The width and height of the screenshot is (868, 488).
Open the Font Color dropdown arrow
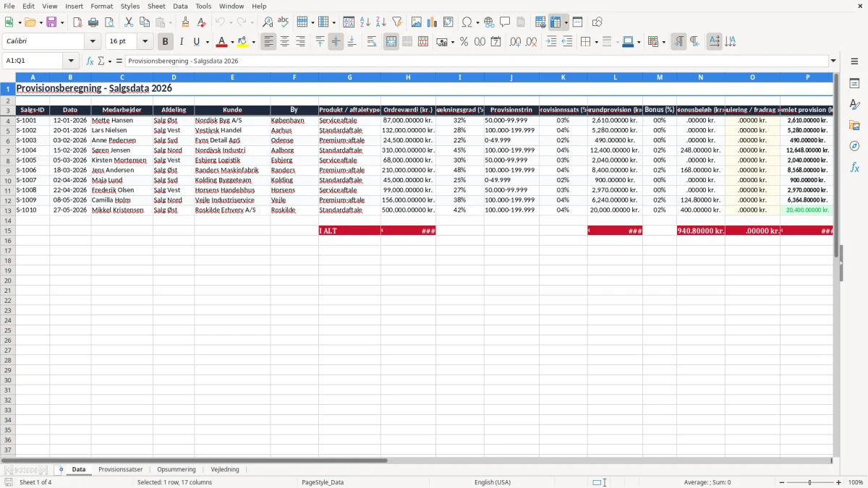click(231, 42)
